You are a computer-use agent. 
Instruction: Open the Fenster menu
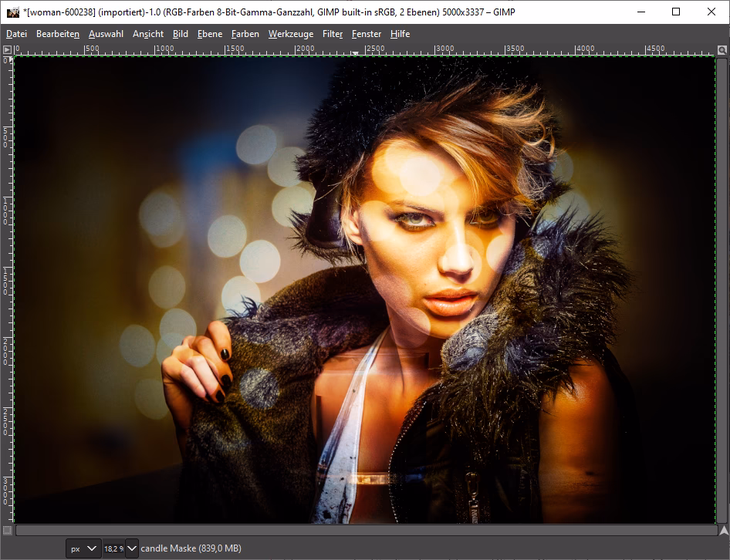click(366, 33)
